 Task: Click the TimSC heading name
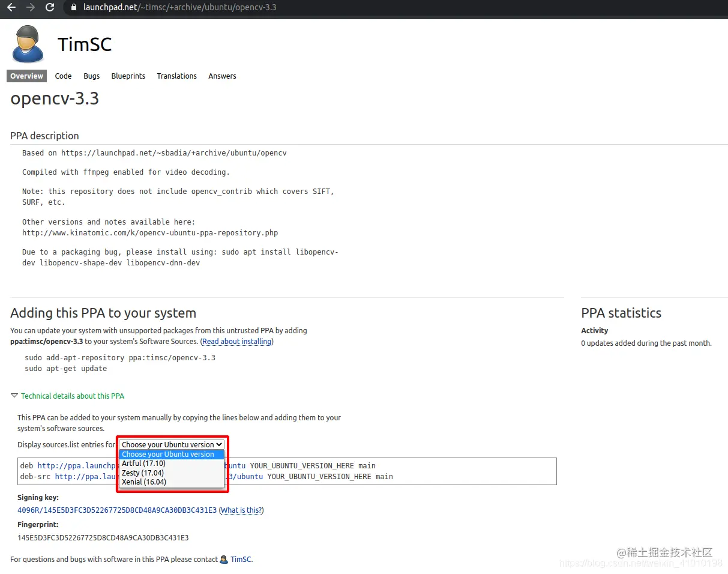[x=85, y=44]
